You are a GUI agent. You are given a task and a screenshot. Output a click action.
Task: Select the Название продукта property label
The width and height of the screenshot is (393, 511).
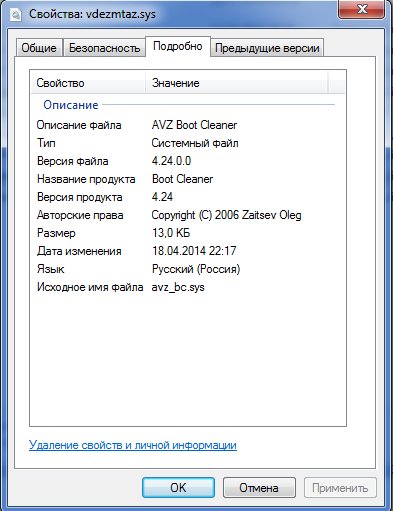click(x=86, y=179)
